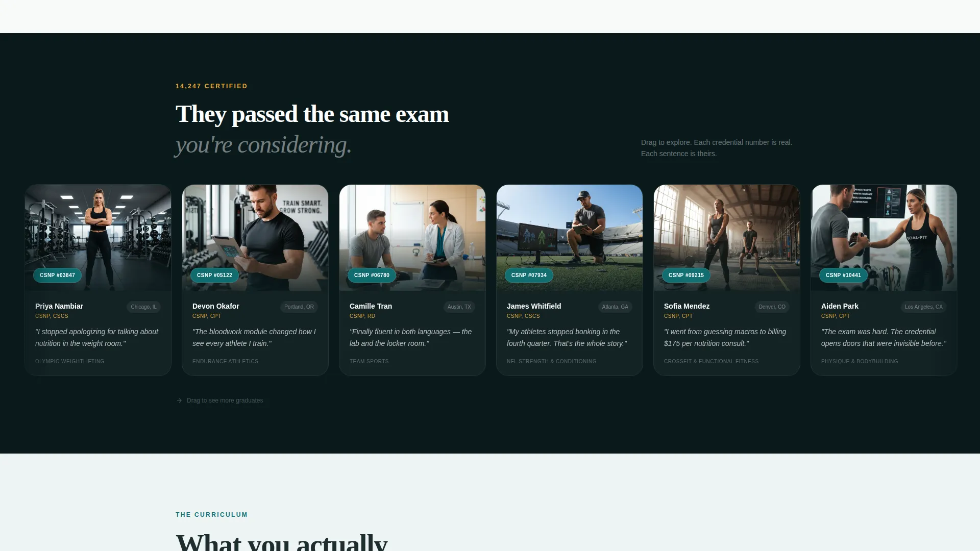Click the Drag to explore description text
Viewport: 980px width, 551px height.
click(717, 148)
